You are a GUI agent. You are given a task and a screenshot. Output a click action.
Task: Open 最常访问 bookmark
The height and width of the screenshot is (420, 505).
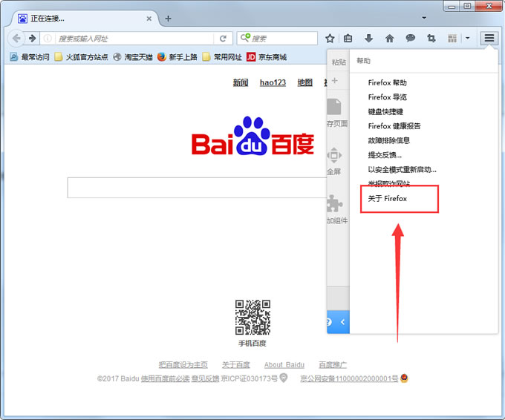click(x=29, y=57)
